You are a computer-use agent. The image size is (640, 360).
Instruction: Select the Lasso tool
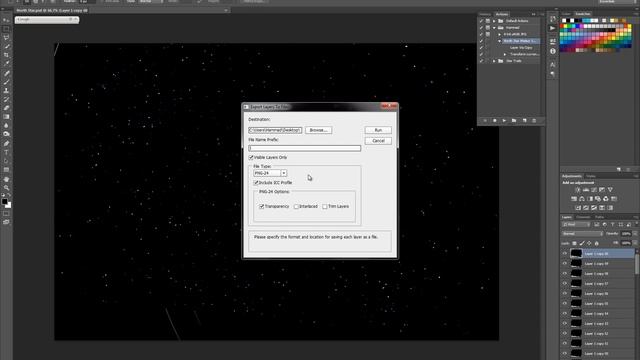point(6,38)
